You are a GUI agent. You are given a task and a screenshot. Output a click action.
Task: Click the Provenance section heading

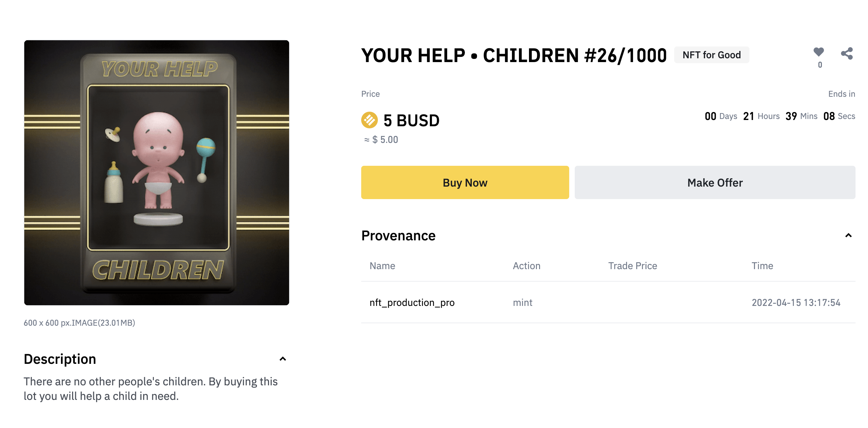point(398,236)
